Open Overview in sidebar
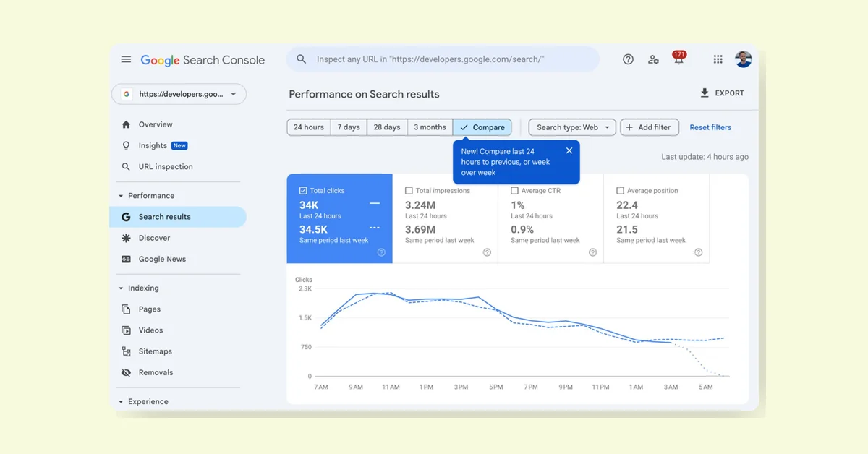This screenshot has height=454, width=868. [156, 124]
